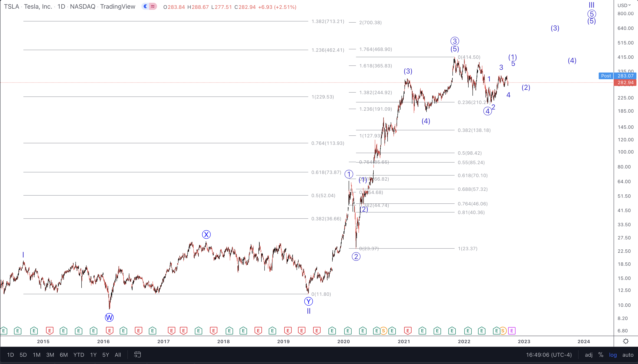The image size is (638, 364).
Task: Click the 0.55(85.24) retracement label
Action: (471, 163)
